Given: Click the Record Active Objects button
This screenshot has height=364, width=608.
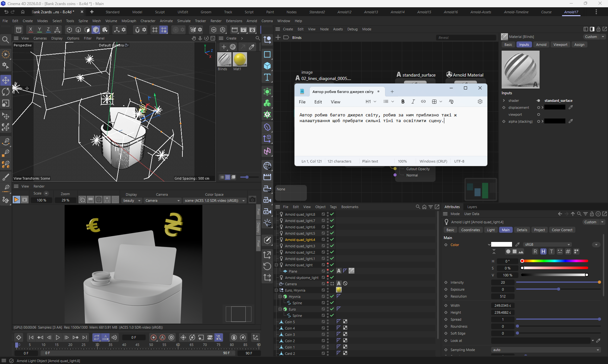Looking at the screenshot, I should [x=154, y=337].
